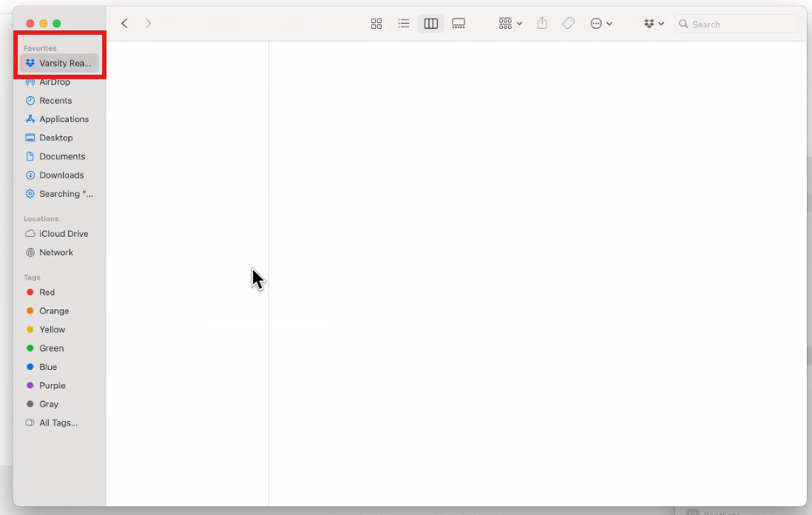The width and height of the screenshot is (812, 515).
Task: Select column view mode
Action: click(x=431, y=24)
